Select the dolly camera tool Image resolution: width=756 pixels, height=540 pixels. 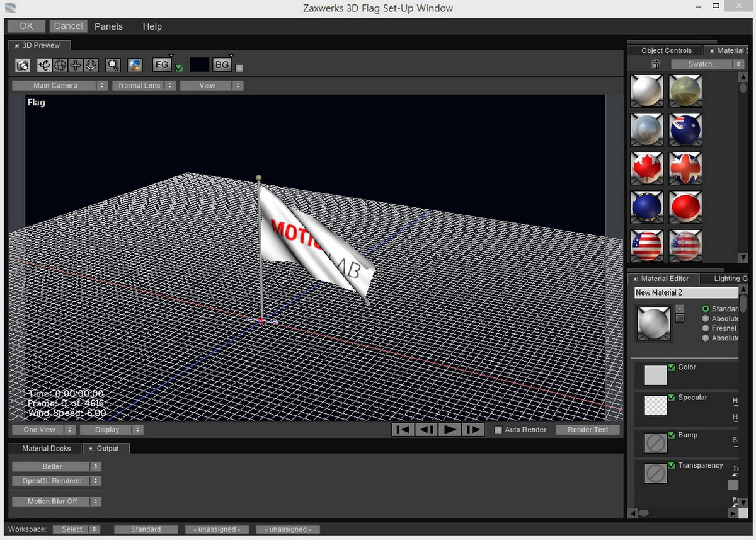click(x=91, y=65)
